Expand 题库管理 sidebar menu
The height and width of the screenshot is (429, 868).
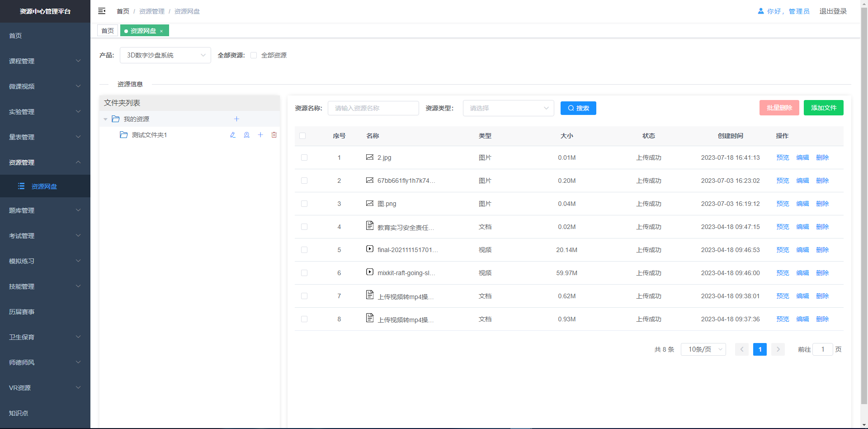(x=45, y=210)
